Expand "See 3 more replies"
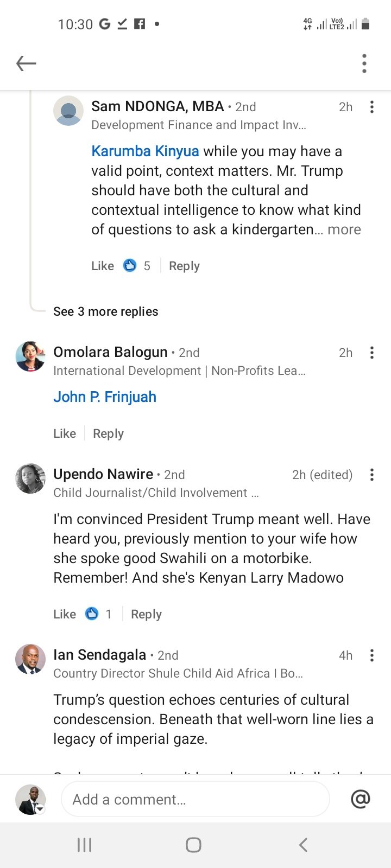 [106, 311]
